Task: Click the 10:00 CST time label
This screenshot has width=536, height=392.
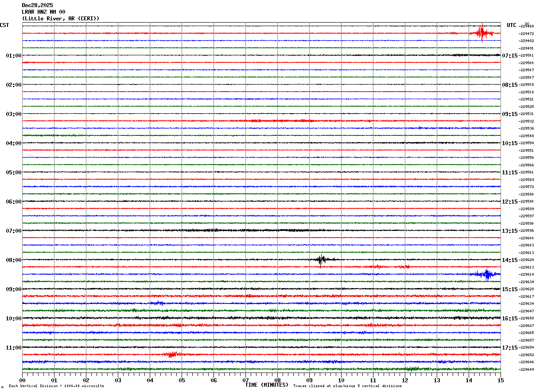Action: (14, 319)
